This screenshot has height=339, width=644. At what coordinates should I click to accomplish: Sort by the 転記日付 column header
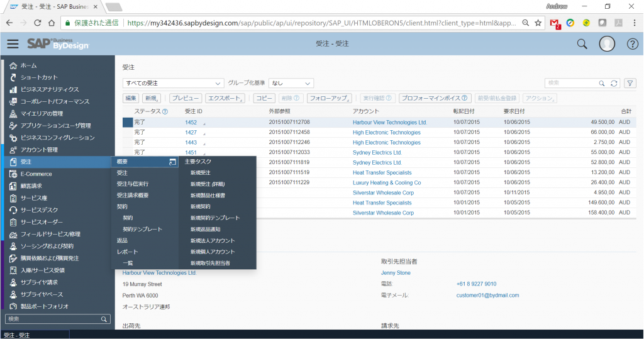click(x=464, y=111)
